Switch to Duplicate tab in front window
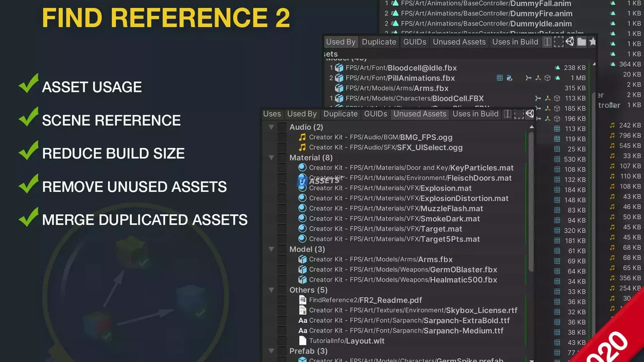The image size is (644, 362). (341, 114)
